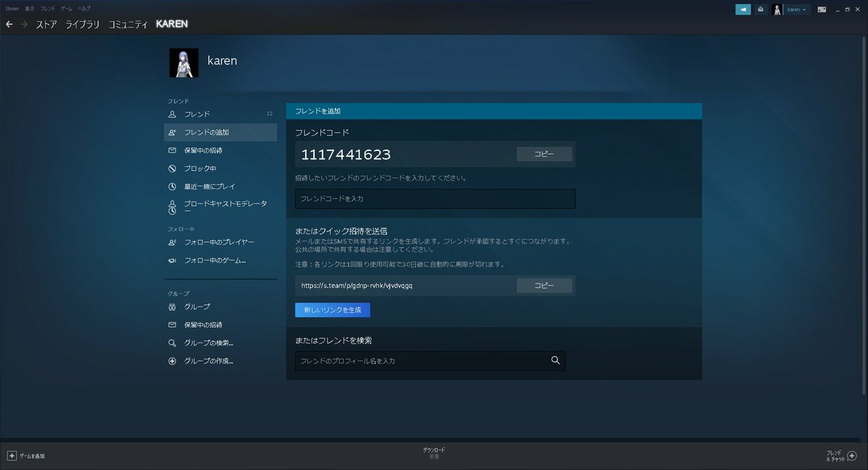Image resolution: width=868 pixels, height=470 pixels.
Task: Open フレンド & チャット at the bottom
Action: (836, 456)
